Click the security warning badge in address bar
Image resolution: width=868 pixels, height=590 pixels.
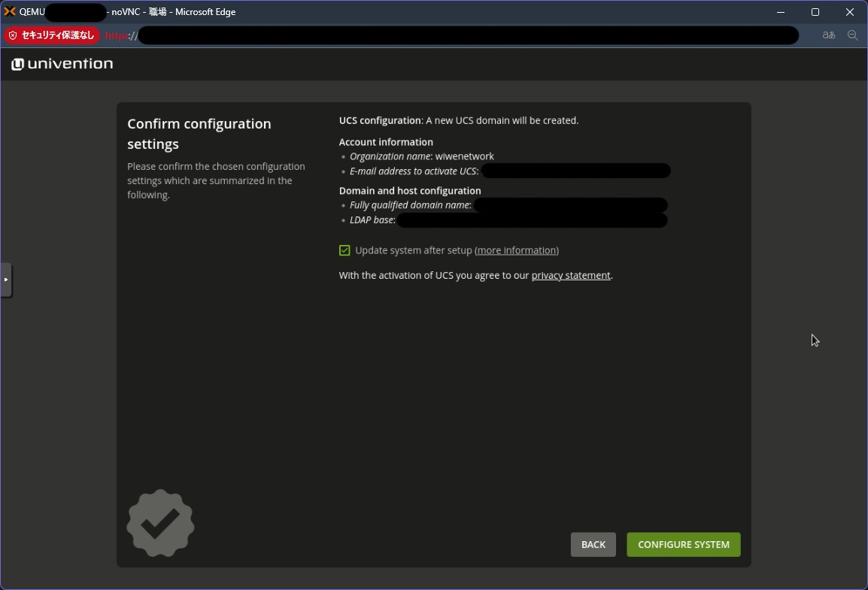pos(52,35)
